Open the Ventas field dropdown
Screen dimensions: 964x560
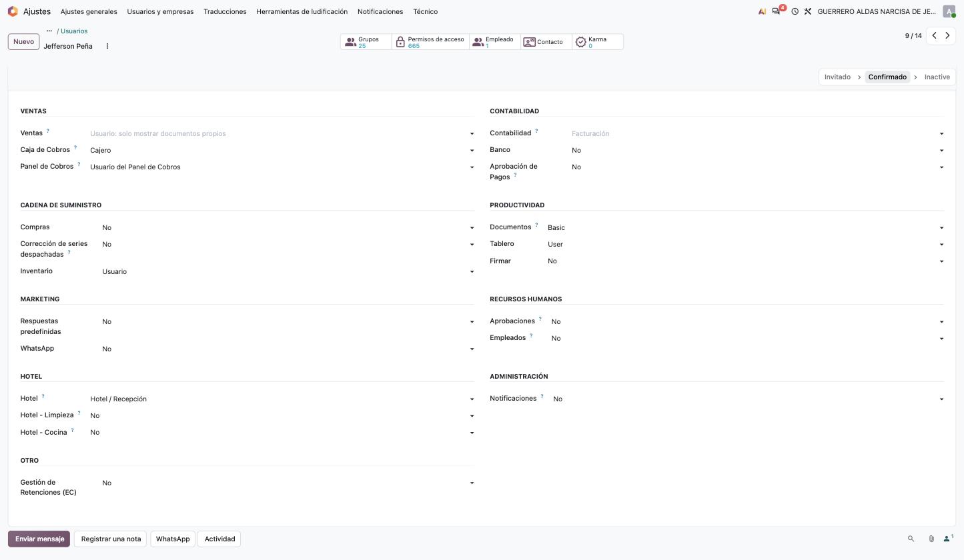[282, 133]
